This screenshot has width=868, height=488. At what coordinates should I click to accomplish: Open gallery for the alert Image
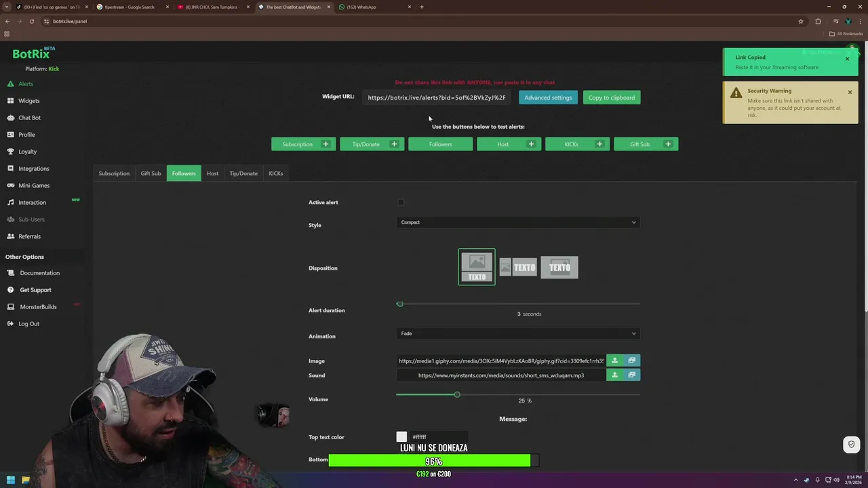pyautogui.click(x=631, y=361)
